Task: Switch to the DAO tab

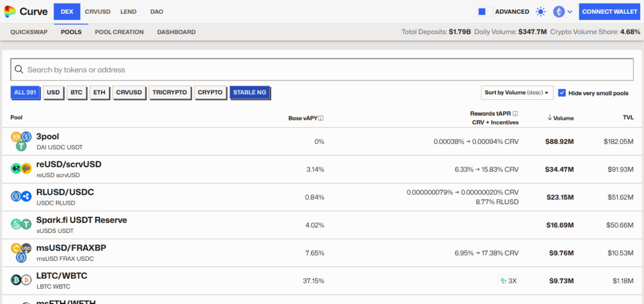Action: tap(157, 11)
